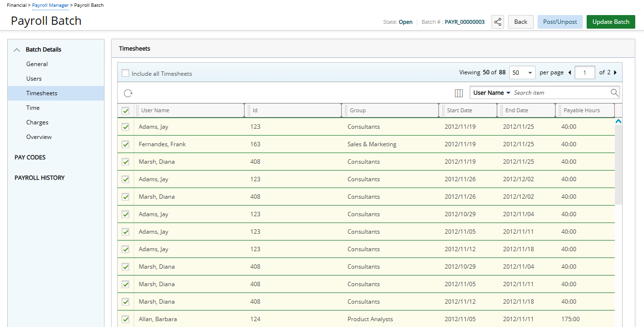Uncheck Marsh, Diana timesheet starting 2012/11/19
This screenshot has height=327, width=644.
click(x=125, y=162)
